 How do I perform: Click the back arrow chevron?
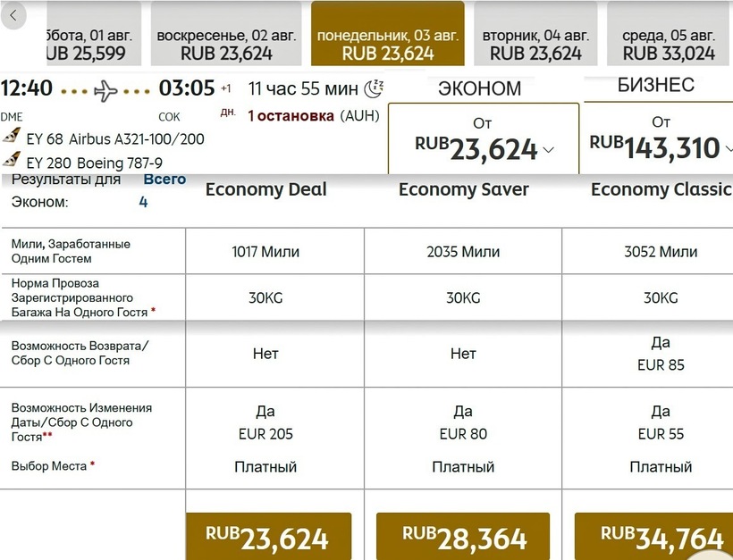13,16
